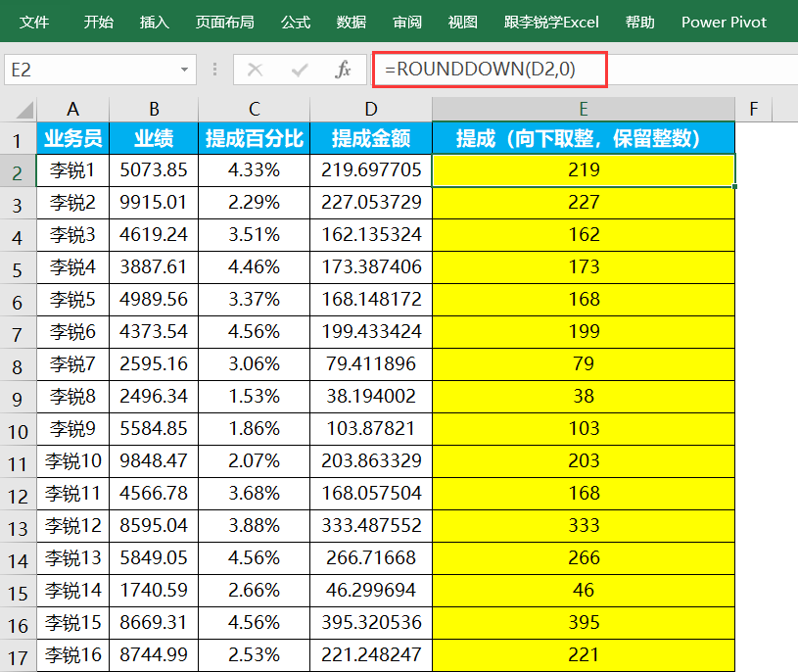
Task: Open the Insert Function fx icon
Action: [343, 70]
